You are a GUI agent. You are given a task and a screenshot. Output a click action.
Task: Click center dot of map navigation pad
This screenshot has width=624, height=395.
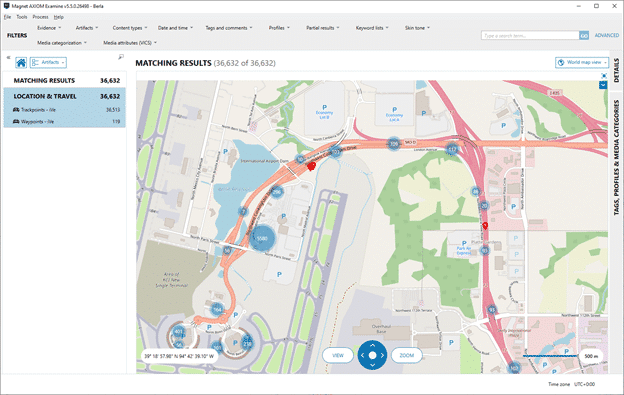click(372, 355)
